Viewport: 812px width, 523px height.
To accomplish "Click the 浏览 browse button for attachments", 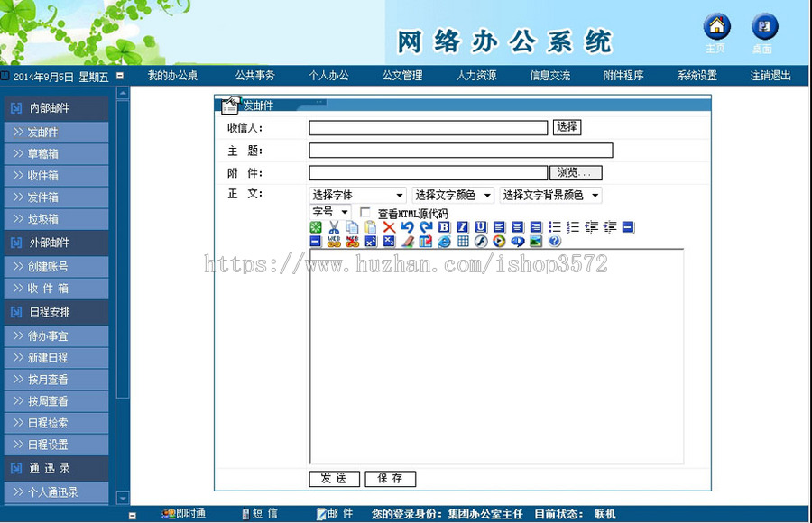I will point(576,172).
